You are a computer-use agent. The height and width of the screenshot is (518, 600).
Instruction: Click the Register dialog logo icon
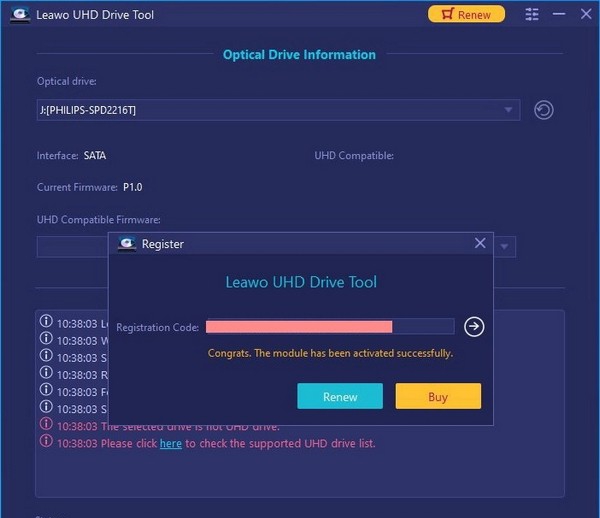pos(127,243)
